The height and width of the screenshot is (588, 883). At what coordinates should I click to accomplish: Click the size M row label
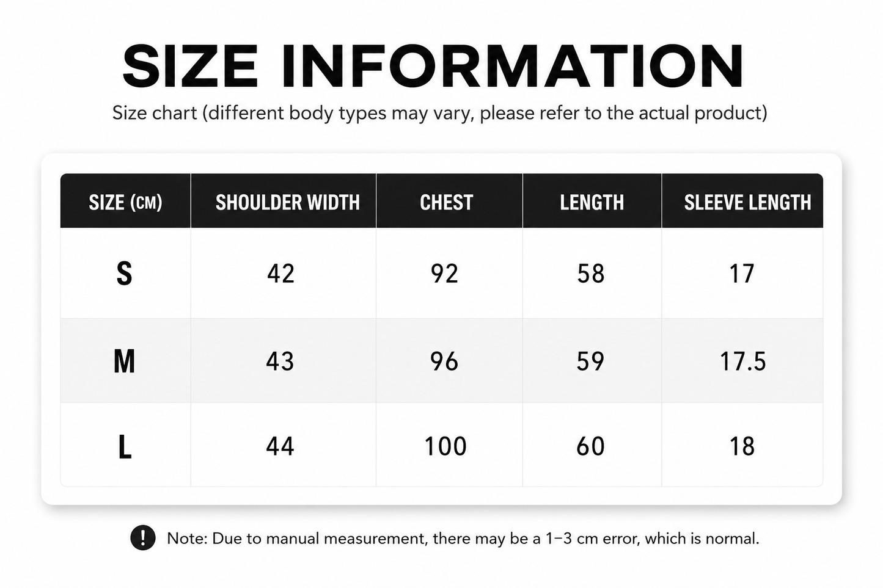click(x=124, y=361)
